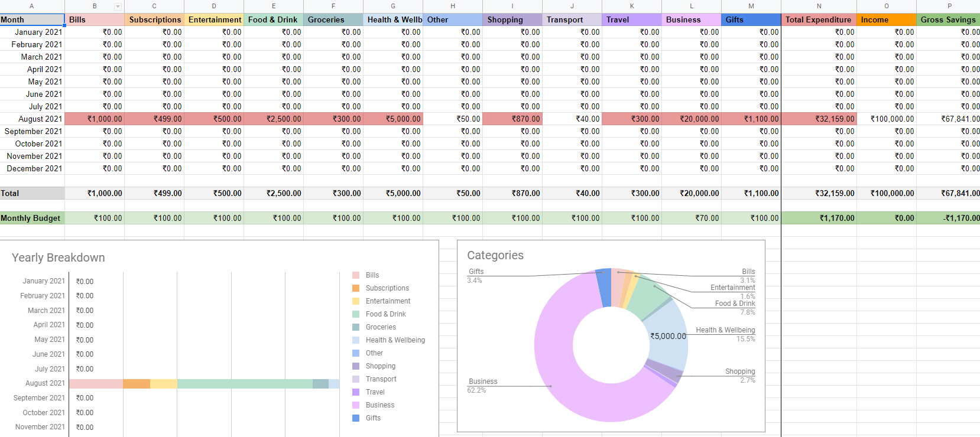Click the Shopping 2.7% pie chart label

click(740, 376)
